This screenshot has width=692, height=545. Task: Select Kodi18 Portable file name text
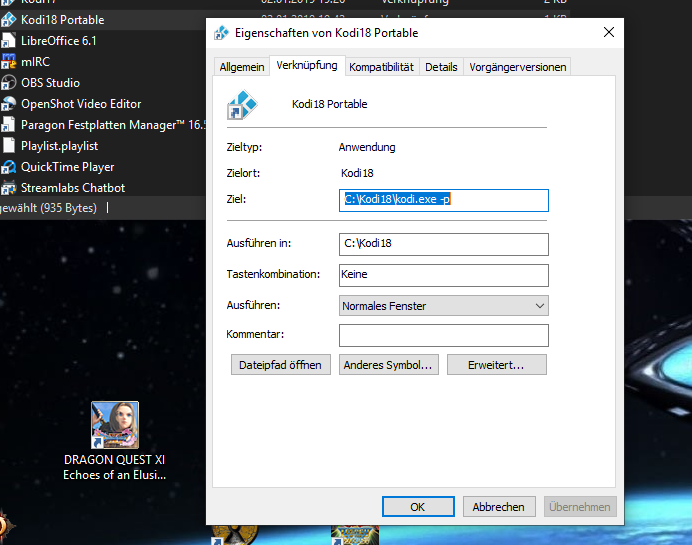[63, 20]
